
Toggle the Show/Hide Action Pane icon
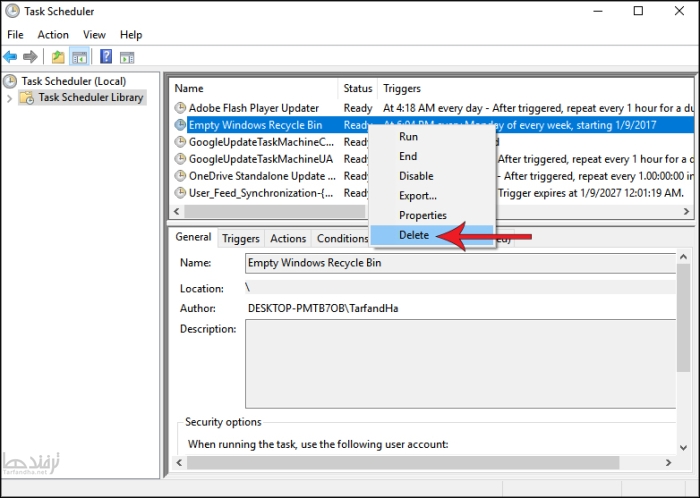(x=127, y=57)
